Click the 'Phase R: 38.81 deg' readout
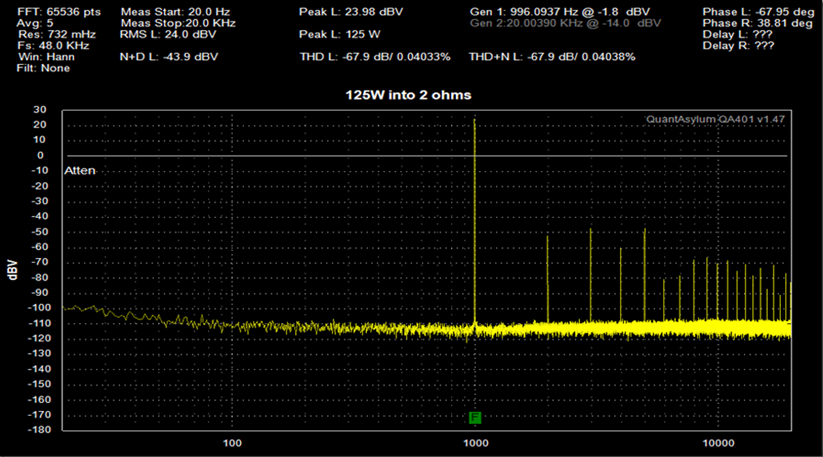 [x=758, y=23]
